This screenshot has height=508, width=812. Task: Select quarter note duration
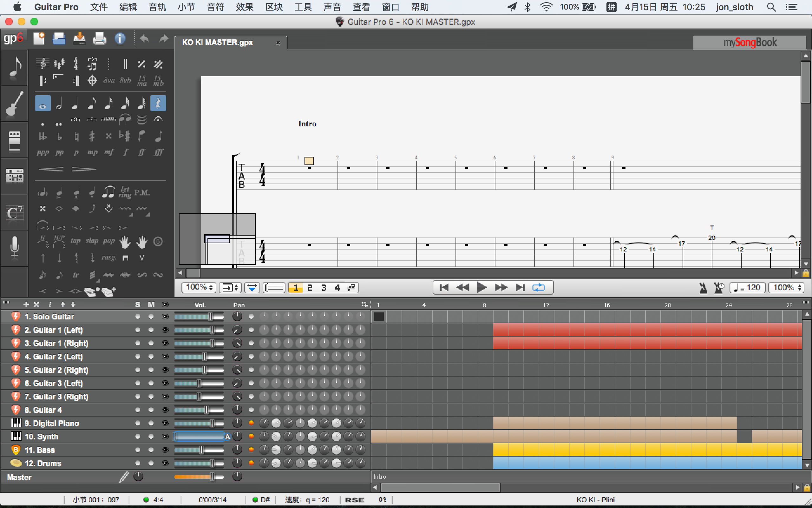coord(75,103)
